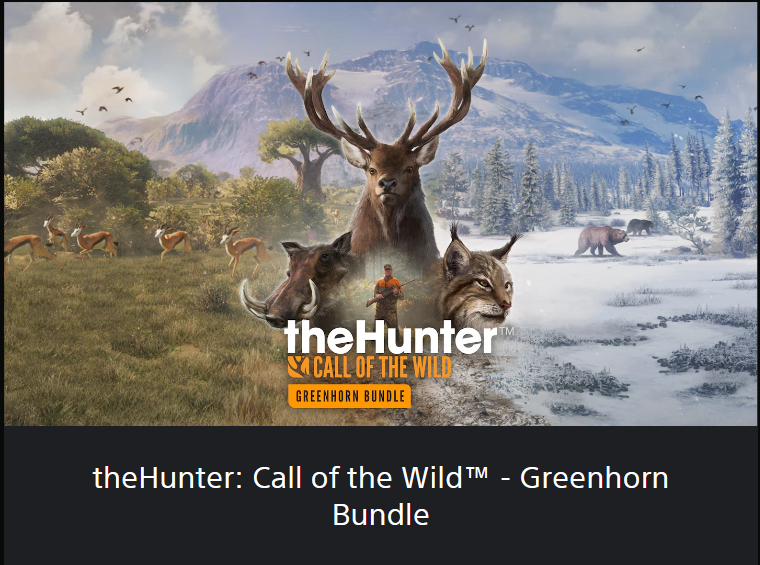Click the flock of birds at upper left
Viewport: 760px width, 565px height.
(105, 100)
